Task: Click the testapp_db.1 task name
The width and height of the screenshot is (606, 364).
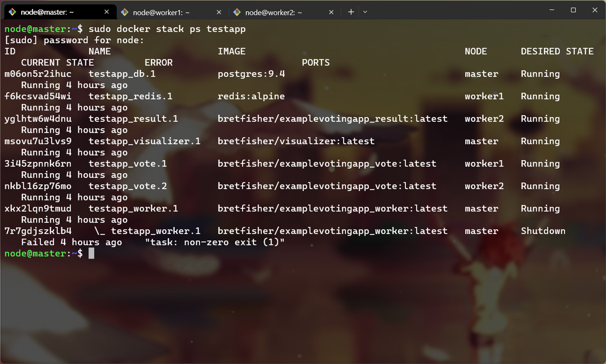Action: (122, 74)
